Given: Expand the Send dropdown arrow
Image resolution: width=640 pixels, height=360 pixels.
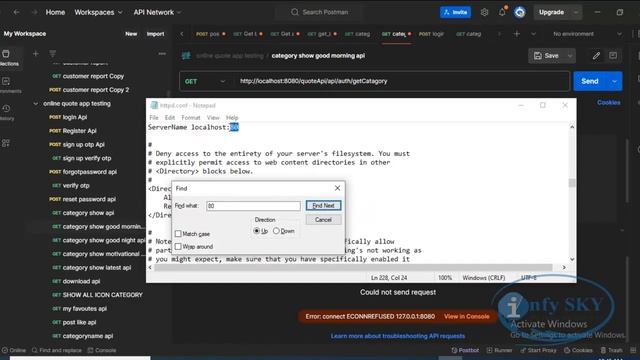Looking at the screenshot, I should coord(614,81).
